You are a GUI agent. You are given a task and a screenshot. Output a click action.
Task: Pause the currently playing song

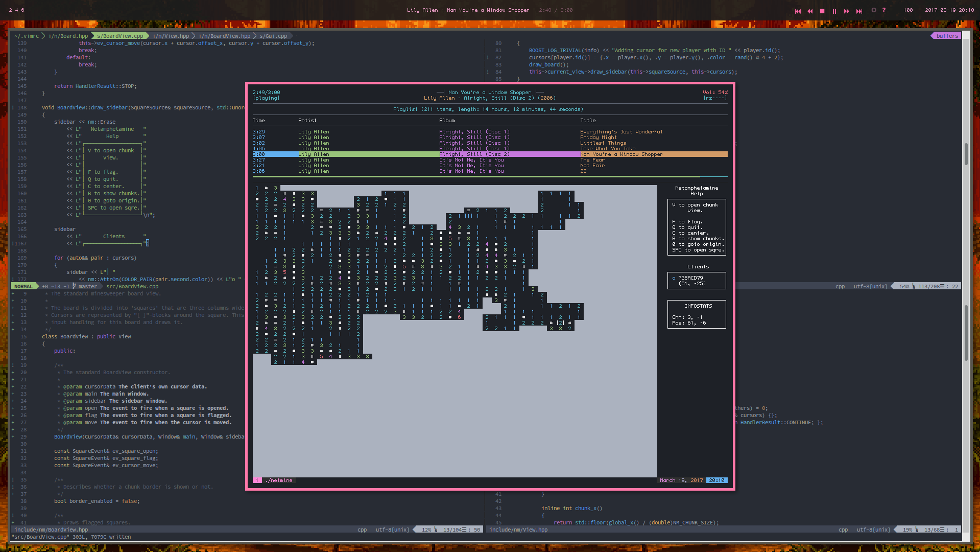coord(834,11)
